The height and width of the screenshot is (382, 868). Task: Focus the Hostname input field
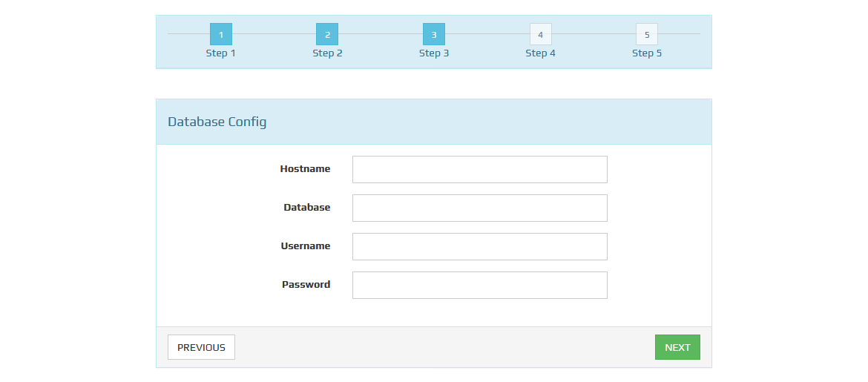(479, 169)
